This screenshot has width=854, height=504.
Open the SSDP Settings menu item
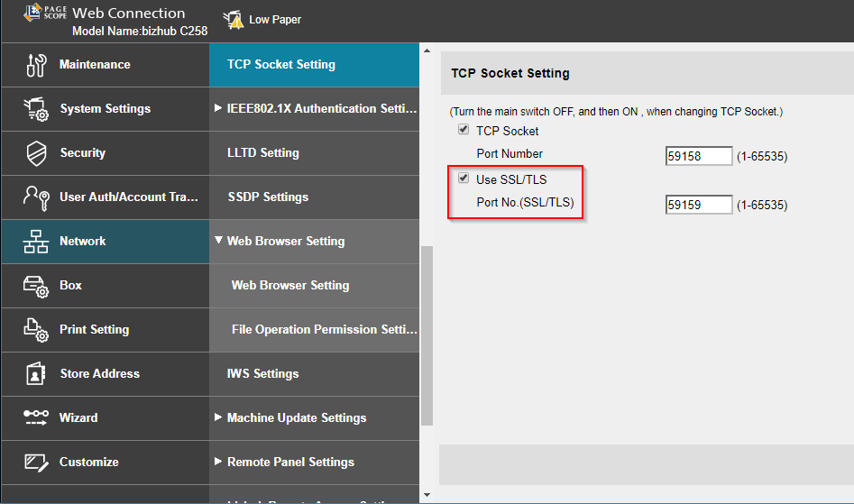pyautogui.click(x=267, y=197)
